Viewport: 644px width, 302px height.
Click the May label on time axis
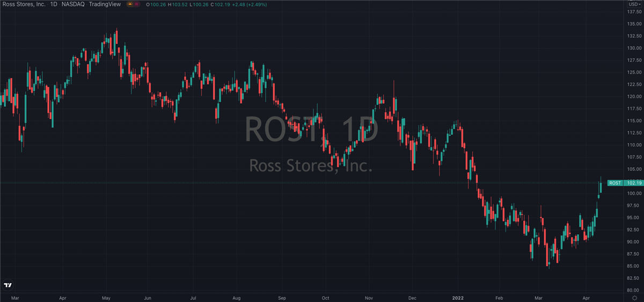(106, 297)
